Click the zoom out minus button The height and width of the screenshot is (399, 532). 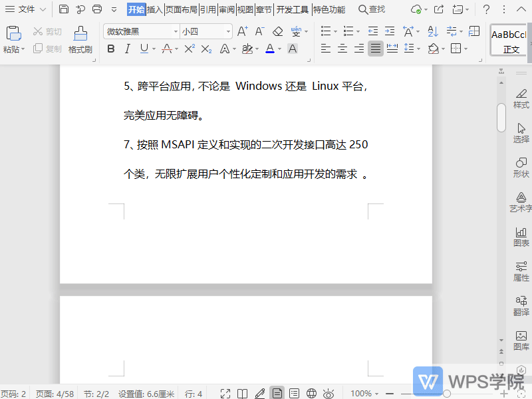point(390,394)
